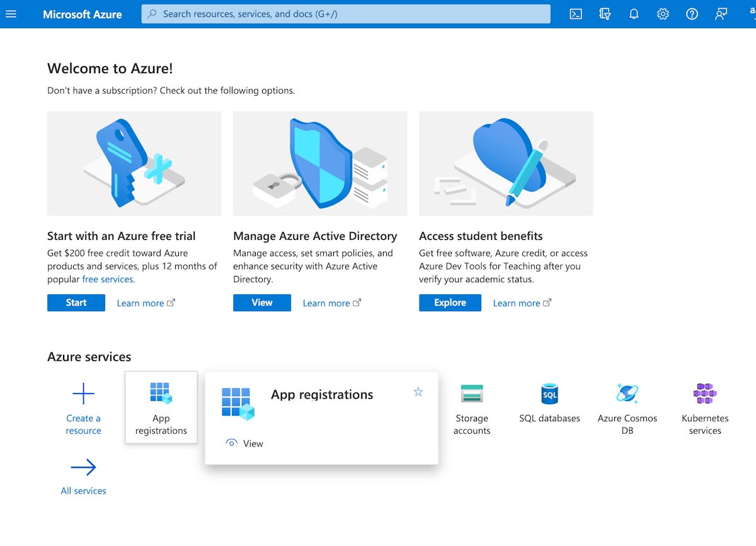Open the free services link
This screenshot has height=546, width=756.
pos(108,279)
